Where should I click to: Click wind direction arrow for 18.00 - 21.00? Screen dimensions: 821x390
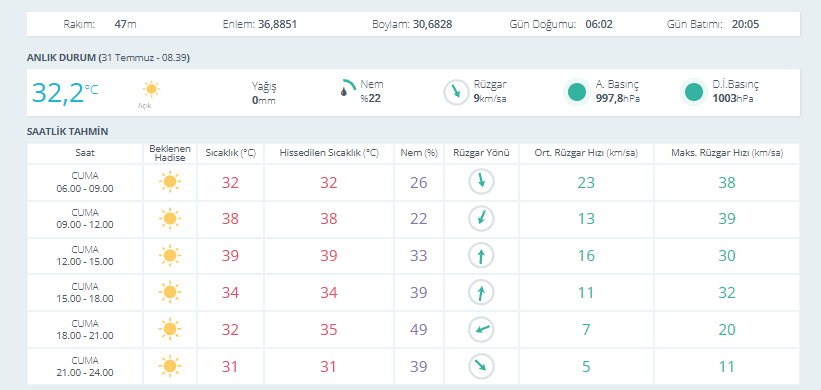pyautogui.click(x=481, y=329)
